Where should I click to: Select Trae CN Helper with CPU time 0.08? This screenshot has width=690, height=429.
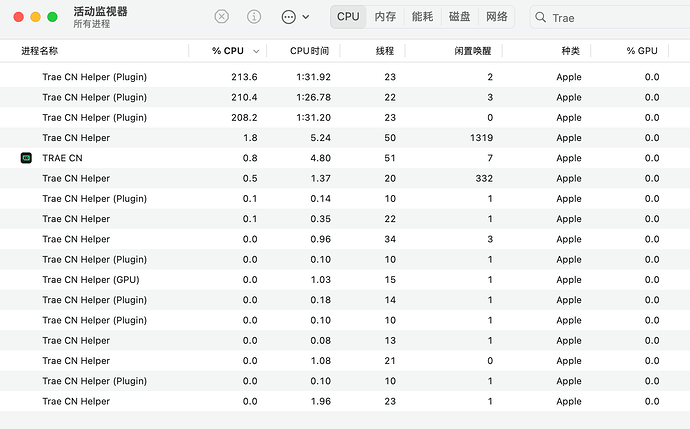tap(345, 340)
